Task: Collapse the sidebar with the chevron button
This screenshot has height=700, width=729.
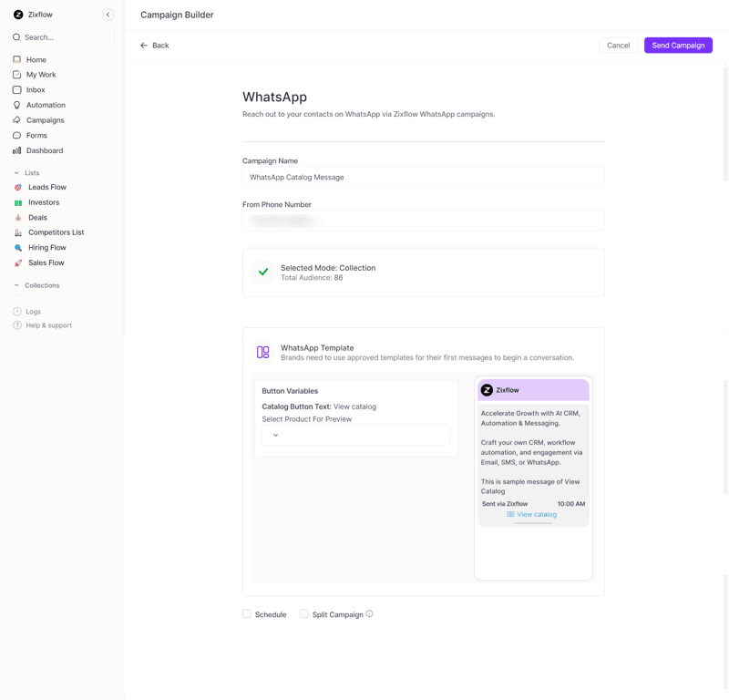Action: [x=108, y=15]
